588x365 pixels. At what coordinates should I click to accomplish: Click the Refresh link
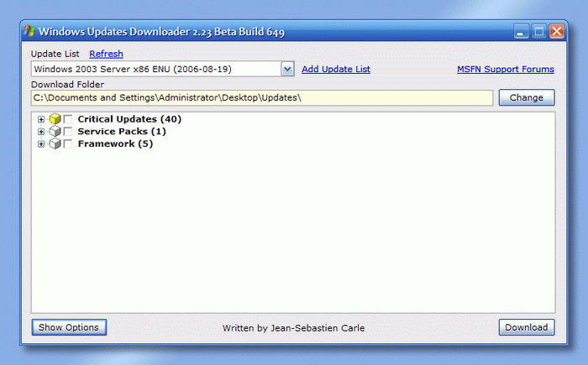coord(106,54)
